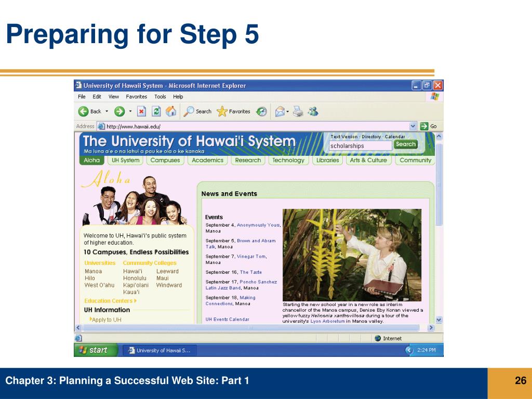Open the UH Events Calendar link

[x=228, y=320]
